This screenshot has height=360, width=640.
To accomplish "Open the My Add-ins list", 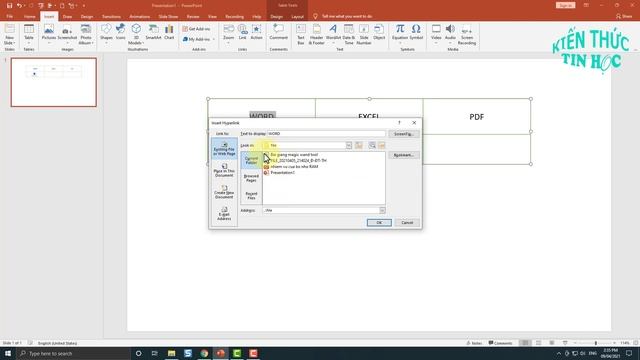I will (x=197, y=39).
